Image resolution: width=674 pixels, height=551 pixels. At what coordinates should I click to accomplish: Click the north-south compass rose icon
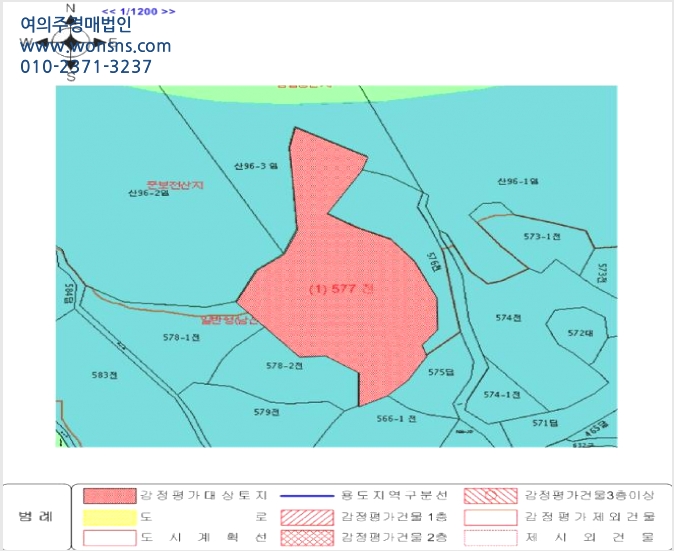tap(71, 42)
